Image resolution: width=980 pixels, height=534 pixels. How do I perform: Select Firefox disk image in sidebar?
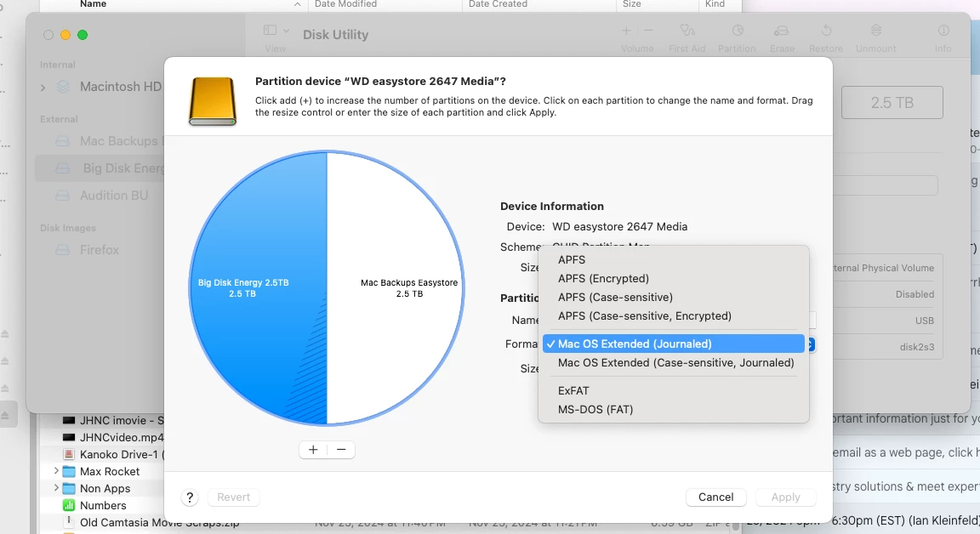tap(100, 250)
